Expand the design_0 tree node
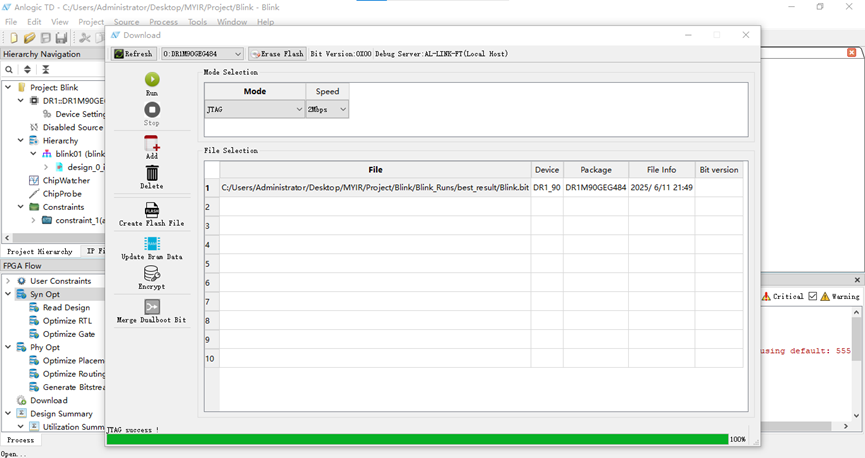The image size is (865, 458). click(46, 167)
